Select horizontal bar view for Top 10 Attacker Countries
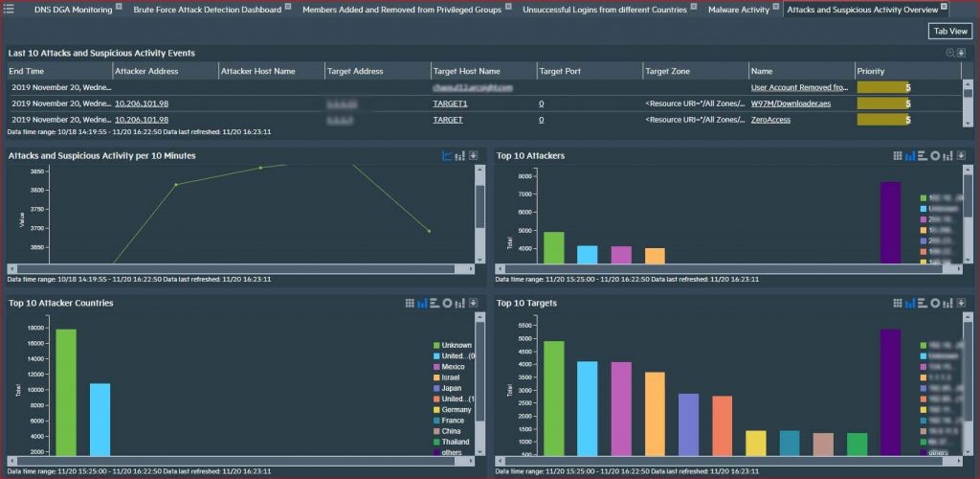The height and width of the screenshot is (479, 980). click(x=434, y=303)
